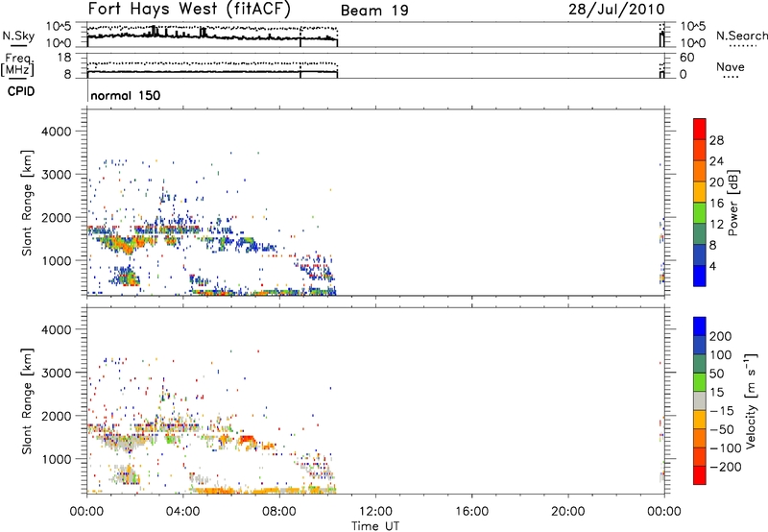Pick the Velocity segment between 100 and 200
The image size is (768, 532).
point(700,345)
